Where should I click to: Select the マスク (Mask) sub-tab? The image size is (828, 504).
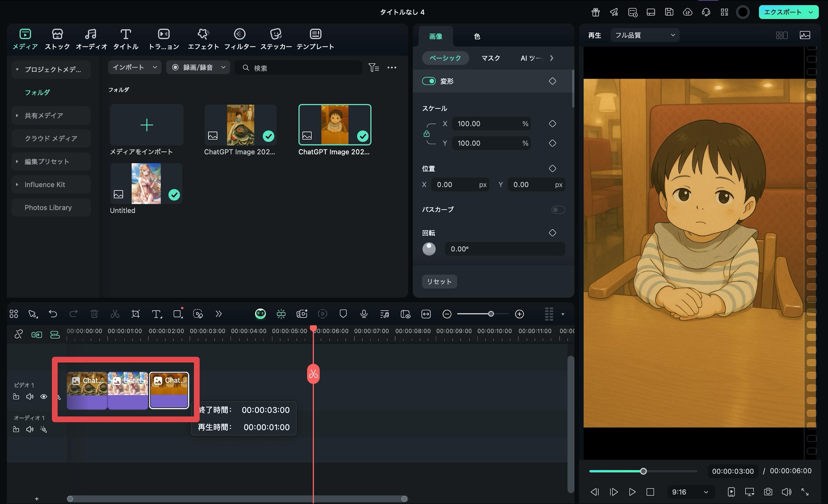pos(491,58)
